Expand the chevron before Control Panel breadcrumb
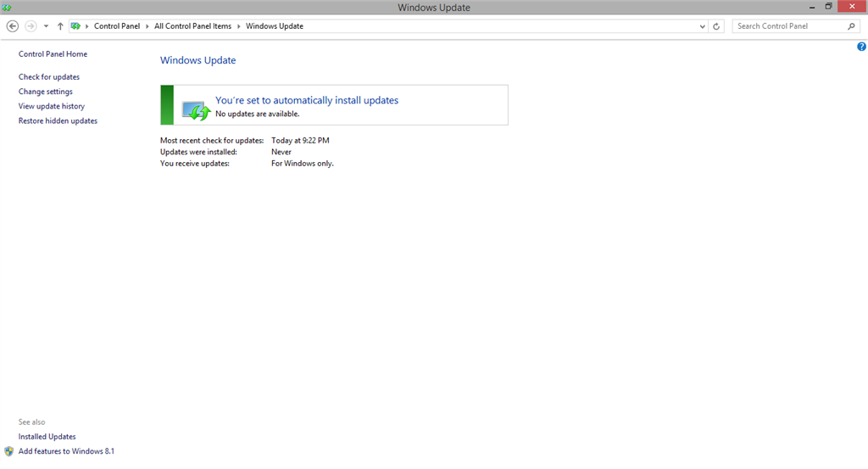This screenshot has height=469, width=868. coord(87,26)
